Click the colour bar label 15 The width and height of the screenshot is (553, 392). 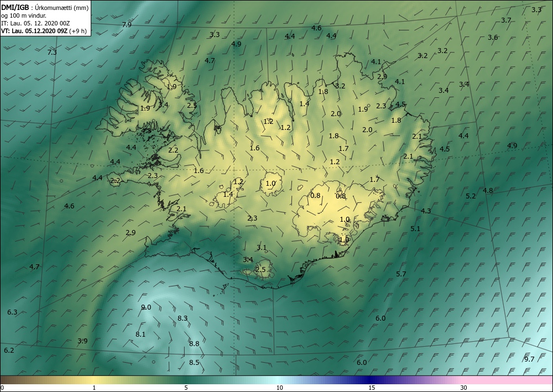pos(372,388)
